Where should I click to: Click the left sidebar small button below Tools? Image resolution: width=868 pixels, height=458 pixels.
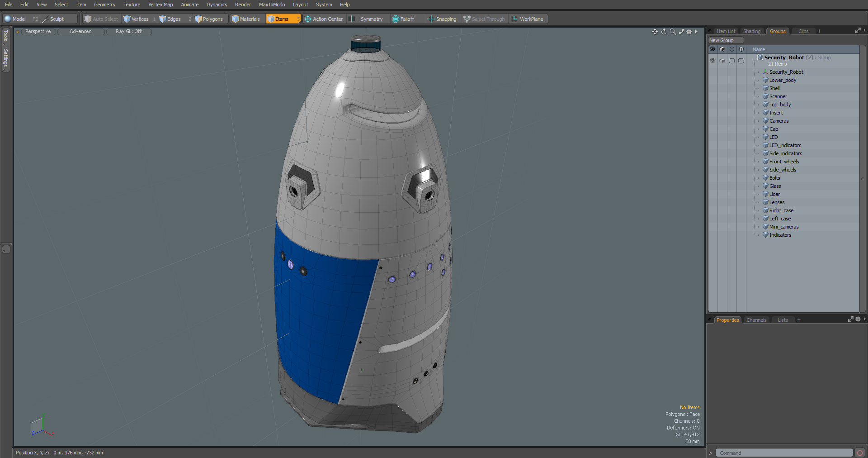[x=6, y=249]
